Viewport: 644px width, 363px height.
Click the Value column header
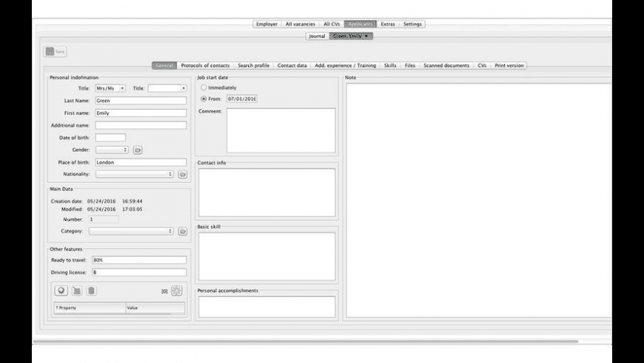pos(155,308)
